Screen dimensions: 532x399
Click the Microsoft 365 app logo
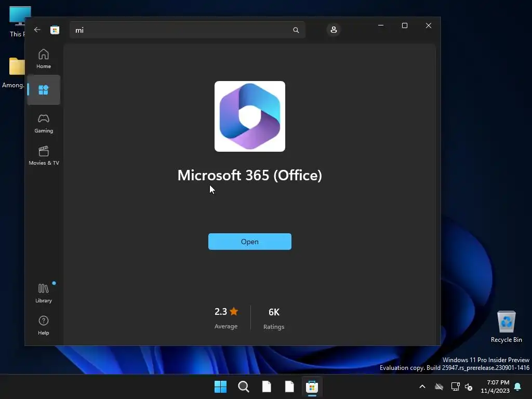click(250, 116)
